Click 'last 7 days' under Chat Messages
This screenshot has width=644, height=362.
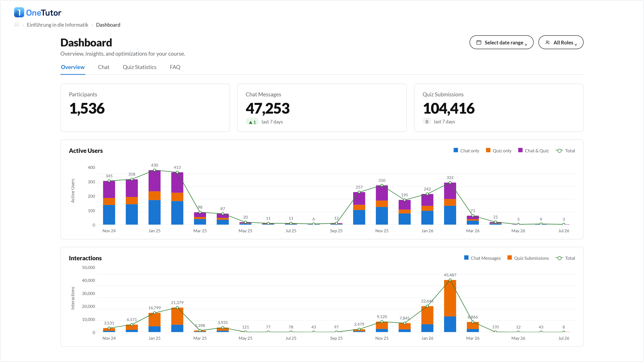point(272,122)
